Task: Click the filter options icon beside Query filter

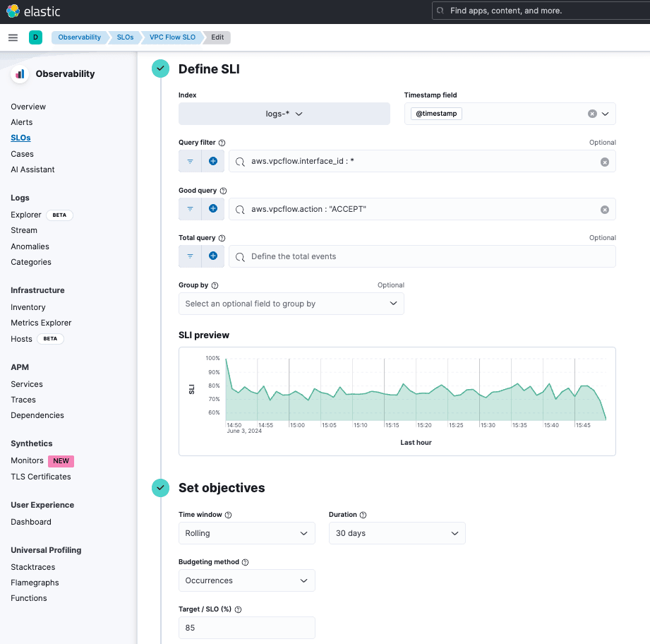Action: click(x=190, y=161)
